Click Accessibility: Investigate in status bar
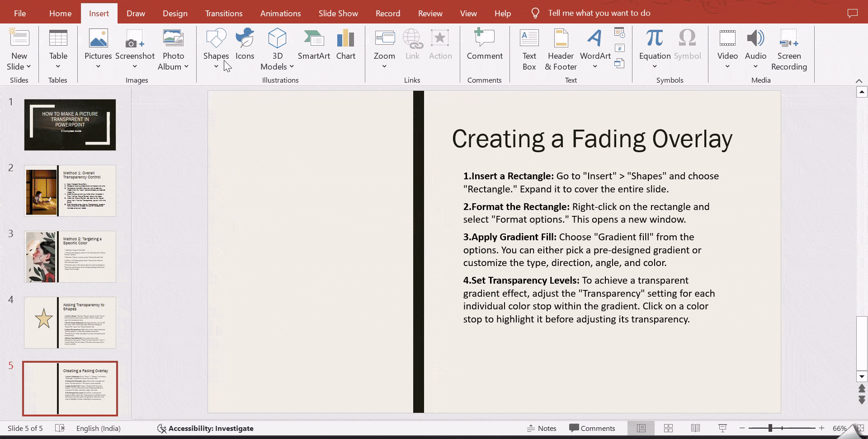This screenshot has height=439, width=868. pos(205,428)
